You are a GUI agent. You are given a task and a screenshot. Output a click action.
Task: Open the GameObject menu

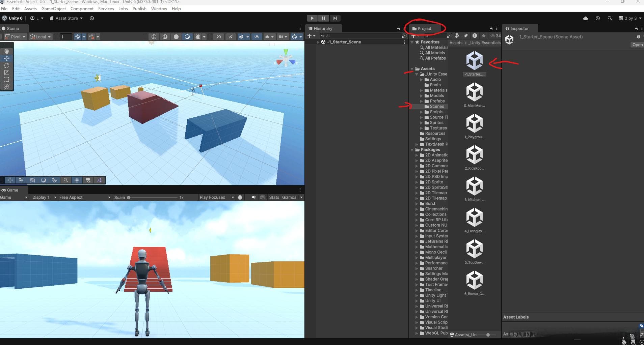point(54,8)
